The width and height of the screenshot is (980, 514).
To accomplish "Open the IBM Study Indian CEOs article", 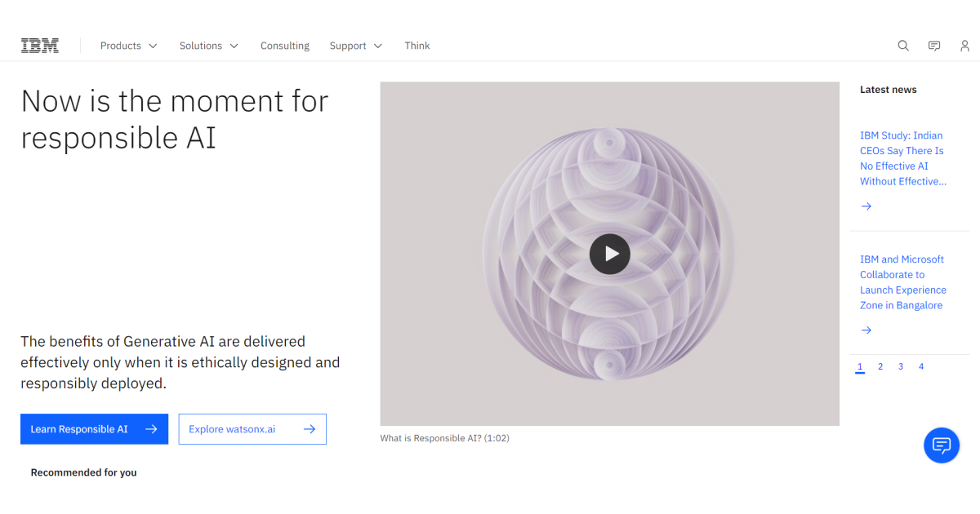I will tap(902, 158).
